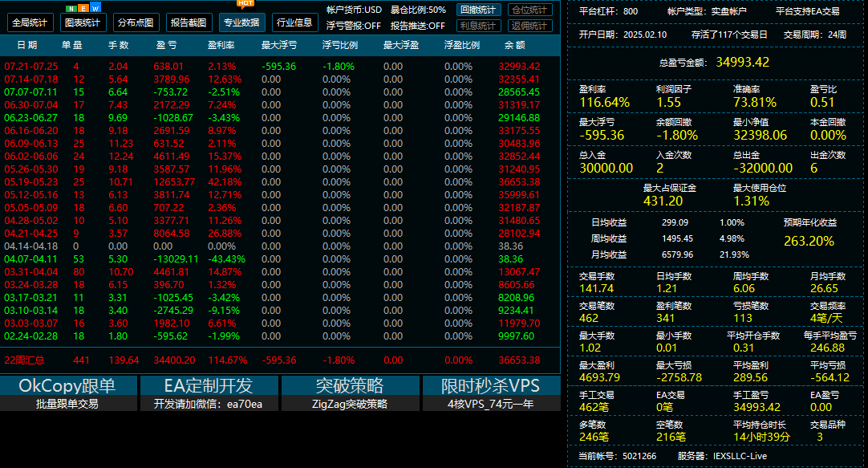Click the 浮盈比例 column header
This screenshot has width=868, height=468.
coord(462,46)
